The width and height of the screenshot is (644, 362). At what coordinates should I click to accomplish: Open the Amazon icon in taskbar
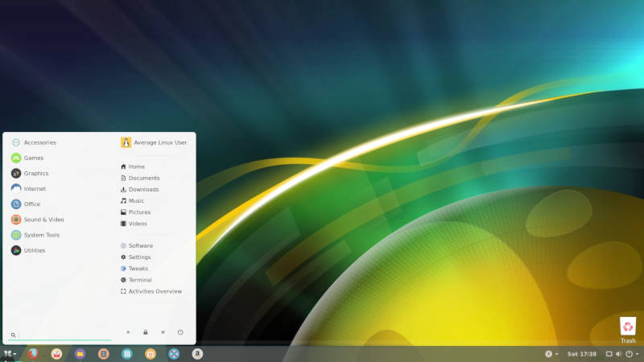(x=197, y=354)
